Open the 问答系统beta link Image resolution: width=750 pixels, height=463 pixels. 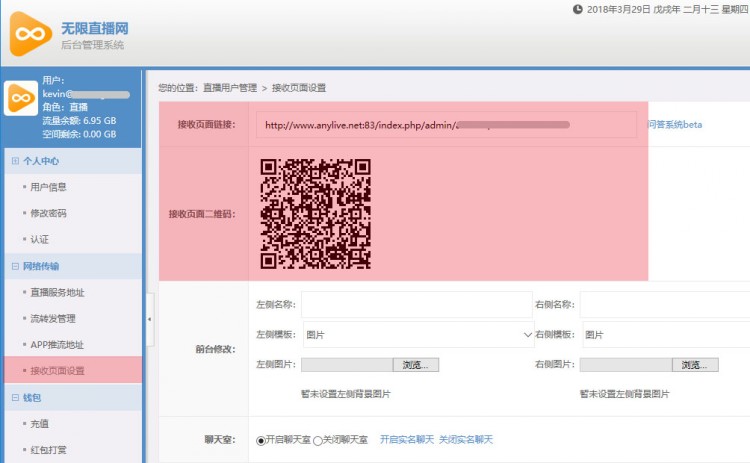[675, 125]
